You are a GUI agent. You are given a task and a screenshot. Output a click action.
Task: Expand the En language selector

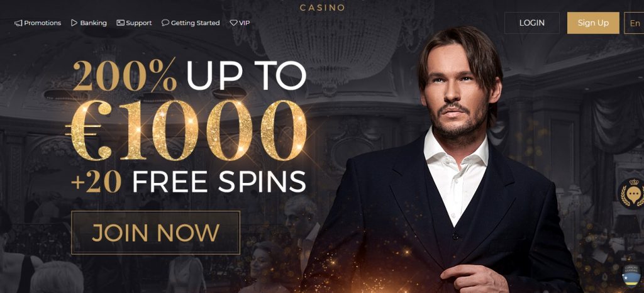(x=634, y=23)
